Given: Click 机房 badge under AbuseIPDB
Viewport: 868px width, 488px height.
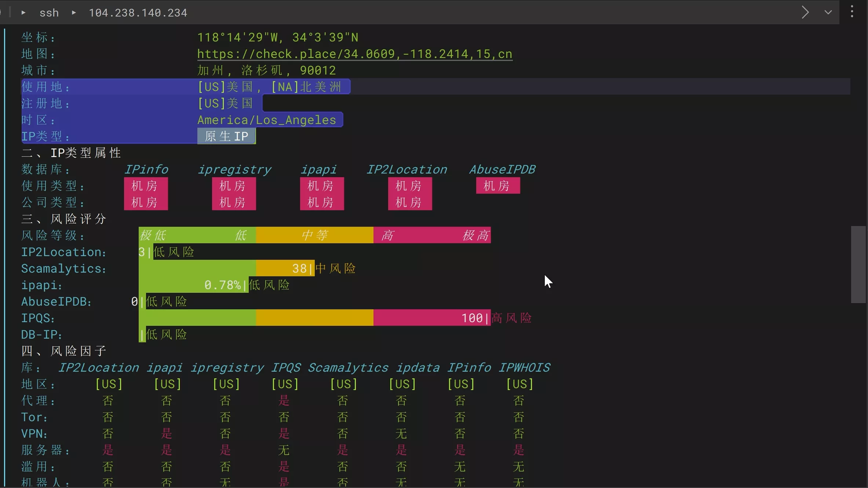Looking at the screenshot, I should tap(497, 186).
